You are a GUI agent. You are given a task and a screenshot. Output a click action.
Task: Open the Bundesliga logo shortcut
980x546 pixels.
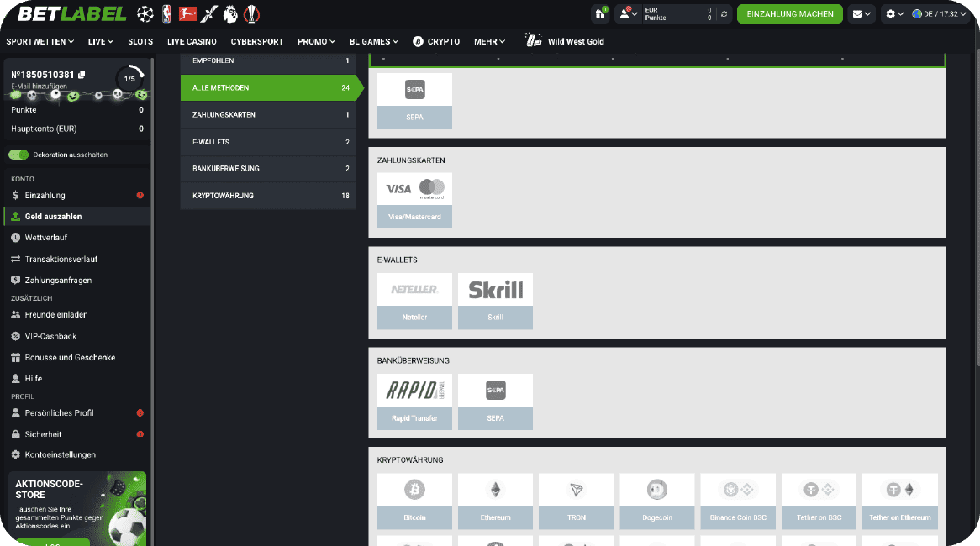point(187,13)
